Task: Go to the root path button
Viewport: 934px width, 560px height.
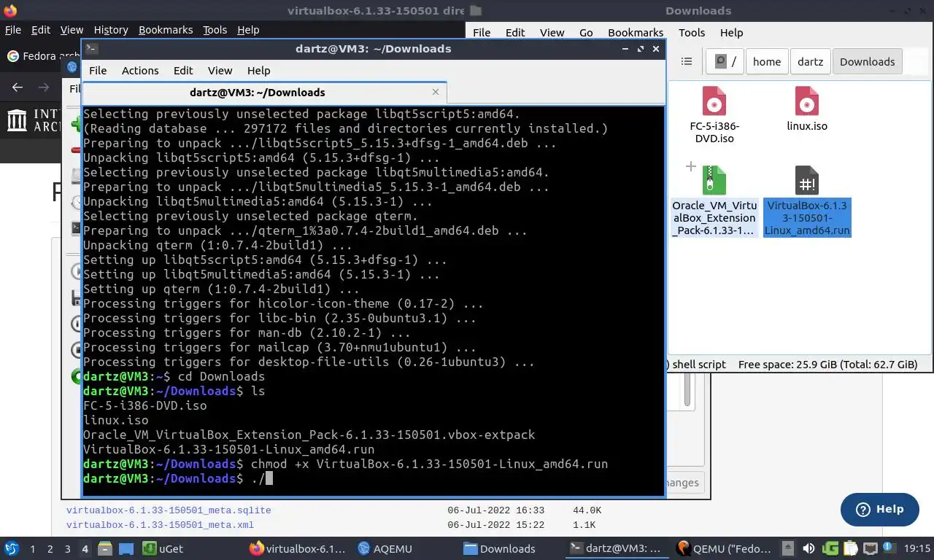Action: coord(725,61)
